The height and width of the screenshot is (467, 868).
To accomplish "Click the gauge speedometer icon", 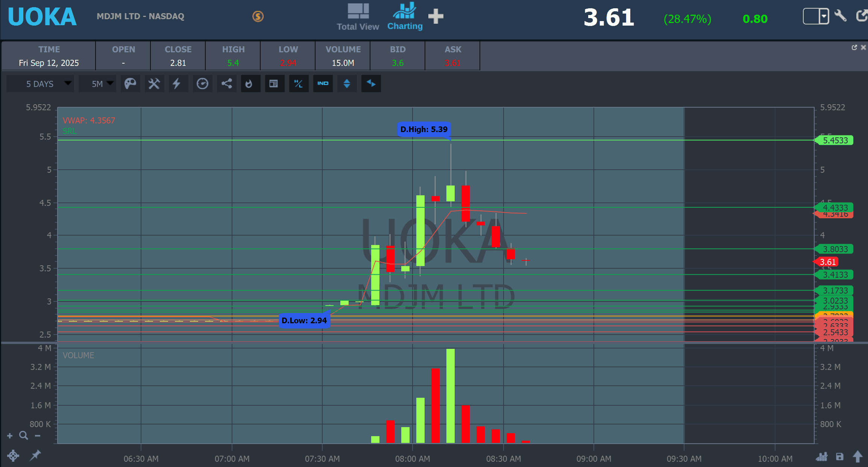I will [x=202, y=84].
